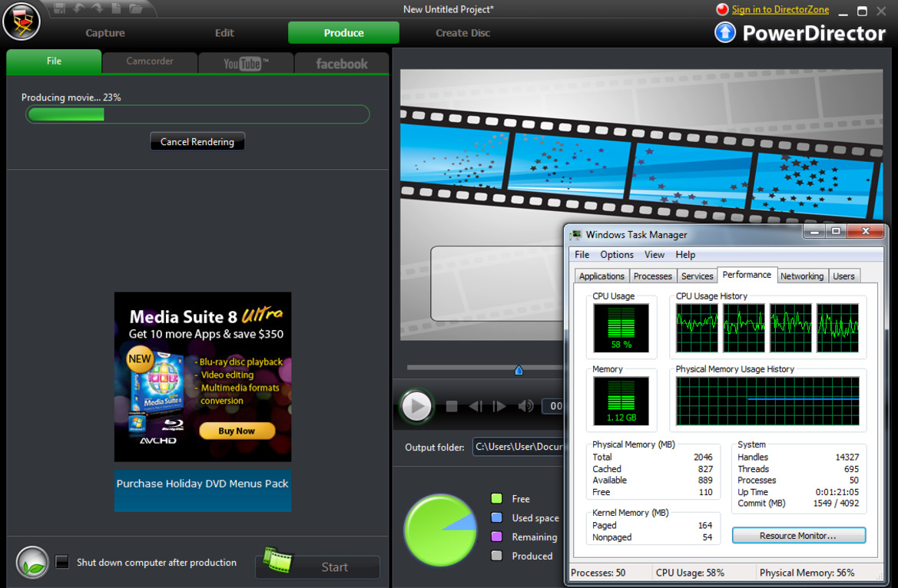The width and height of the screenshot is (898, 588).
Task: Stop the preview playback
Action: 451,407
